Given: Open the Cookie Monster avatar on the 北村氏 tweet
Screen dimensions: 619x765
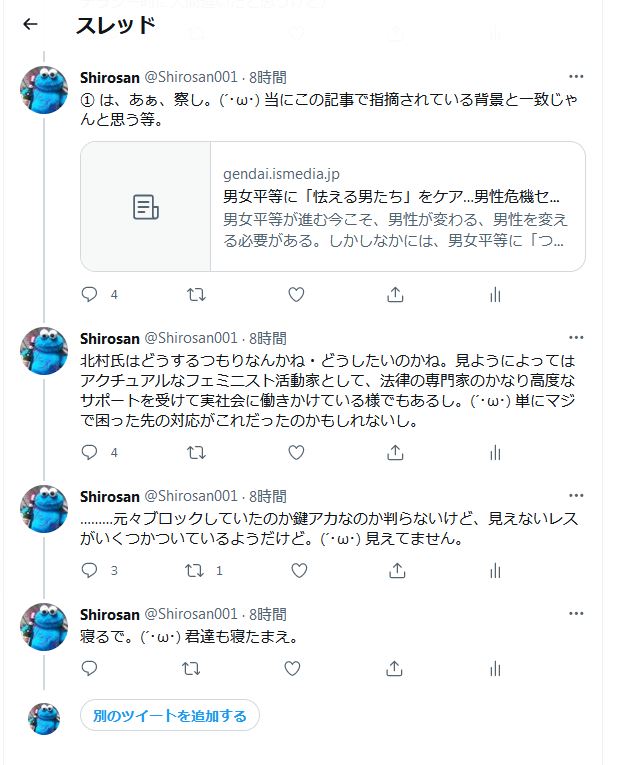Looking at the screenshot, I should click(x=44, y=351).
